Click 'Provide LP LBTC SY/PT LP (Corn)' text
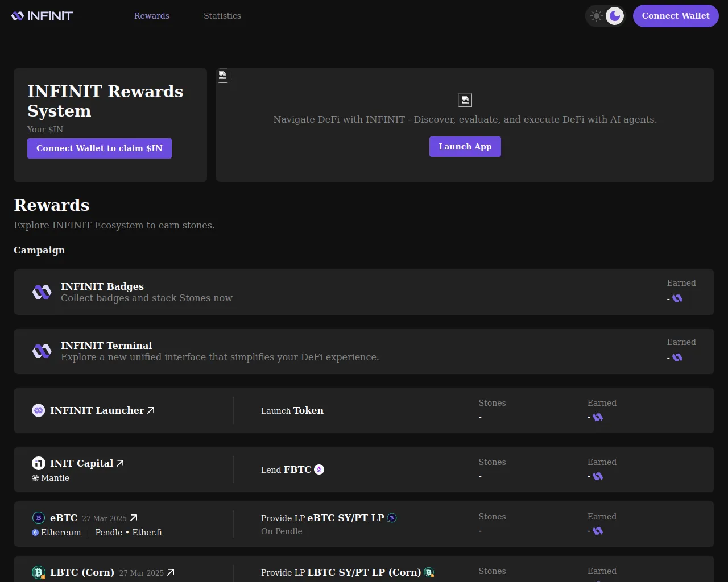Viewport: 728px width, 582px height. click(x=341, y=572)
